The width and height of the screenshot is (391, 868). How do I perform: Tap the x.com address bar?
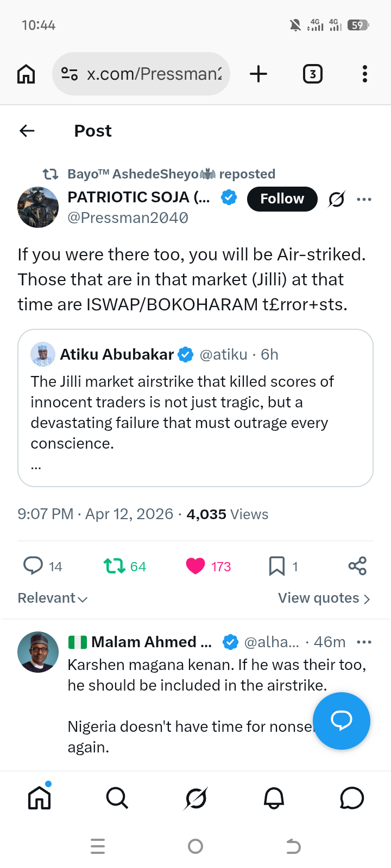point(141,74)
